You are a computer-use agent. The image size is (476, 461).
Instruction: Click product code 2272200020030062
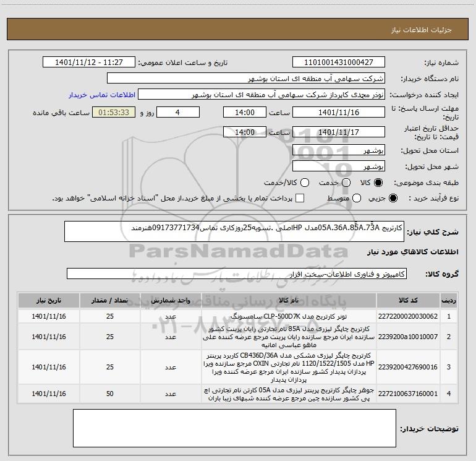pyautogui.click(x=408, y=316)
